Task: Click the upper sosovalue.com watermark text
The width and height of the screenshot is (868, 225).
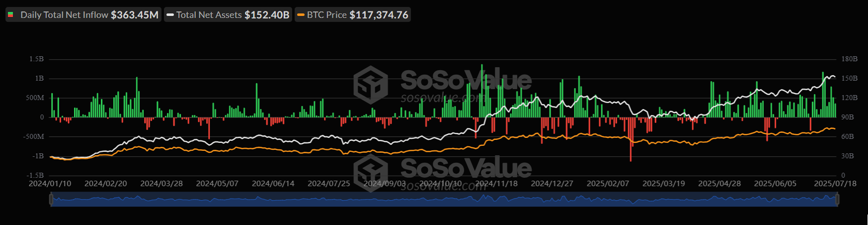Action: click(x=441, y=98)
